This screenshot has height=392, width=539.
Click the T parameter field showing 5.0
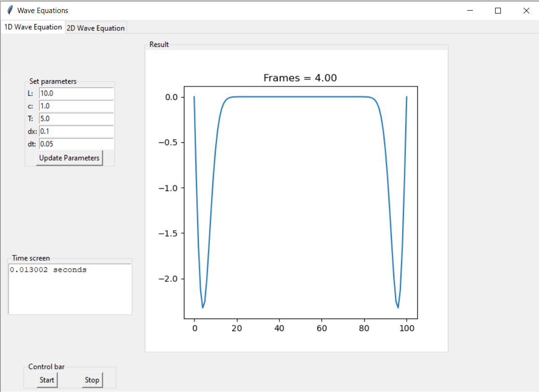coord(76,118)
